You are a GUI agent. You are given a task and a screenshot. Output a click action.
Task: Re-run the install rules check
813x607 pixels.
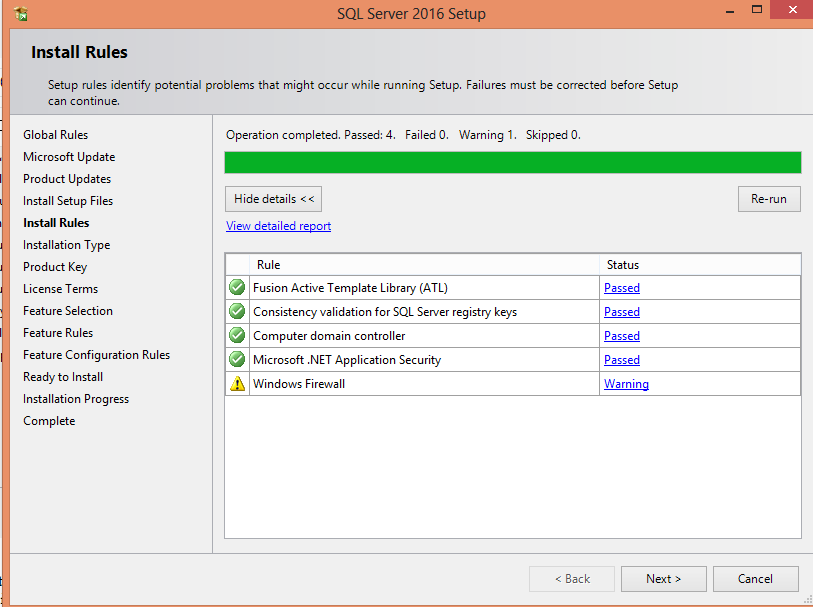click(x=769, y=199)
